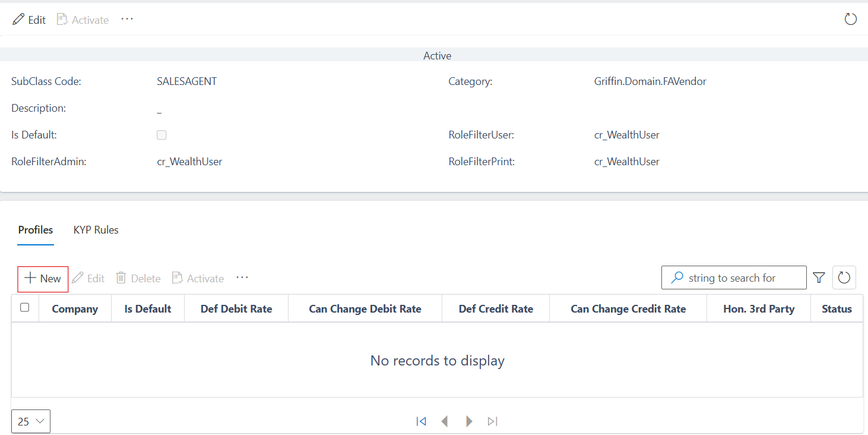The width and height of the screenshot is (868, 435).
Task: Click the RoleFilterPrint cr_WealthUser value
Action: tap(627, 162)
